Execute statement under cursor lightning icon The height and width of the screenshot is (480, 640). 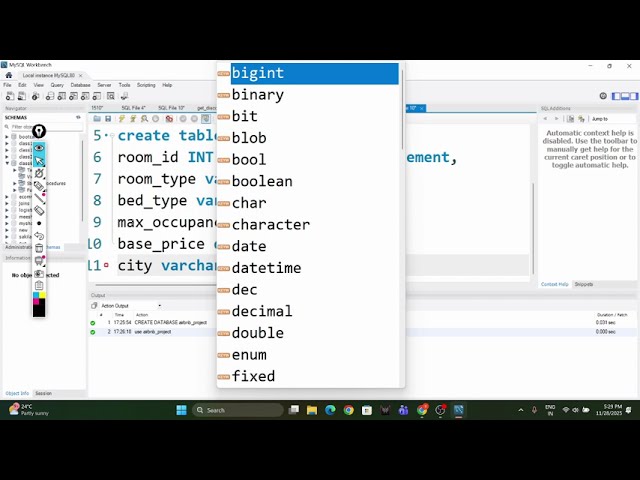pyautogui.click(x=133, y=119)
